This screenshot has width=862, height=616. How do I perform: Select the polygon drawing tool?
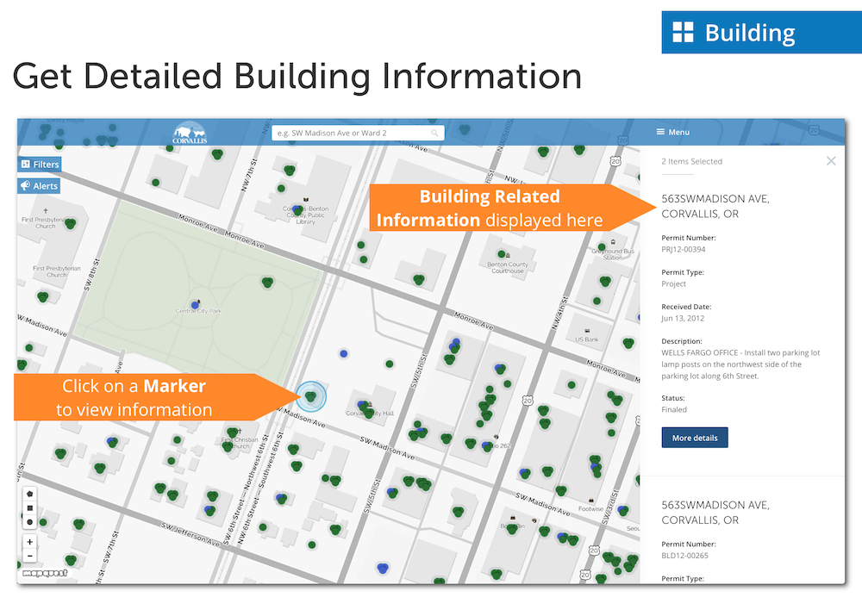tap(29, 494)
